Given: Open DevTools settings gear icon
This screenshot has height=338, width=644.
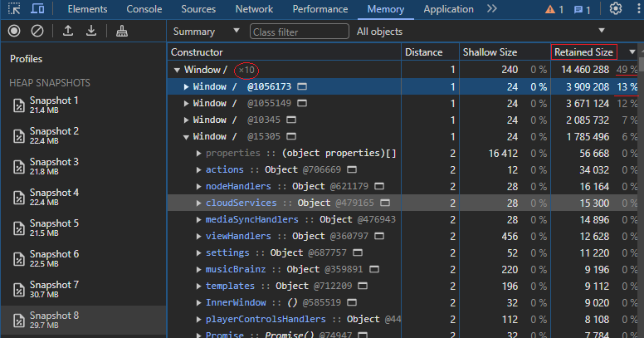Looking at the screenshot, I should pyautogui.click(x=615, y=9).
